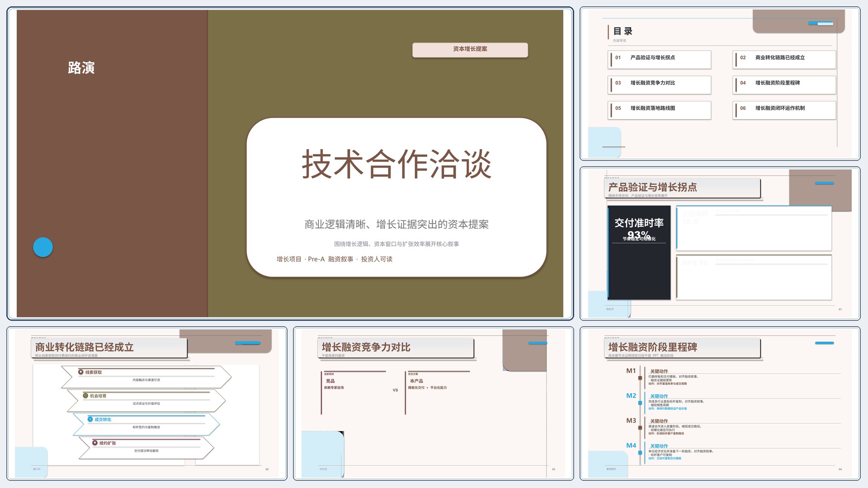868x488 pixels.
Task: Click the 交付准时率 93% dark card
Action: coord(639,253)
